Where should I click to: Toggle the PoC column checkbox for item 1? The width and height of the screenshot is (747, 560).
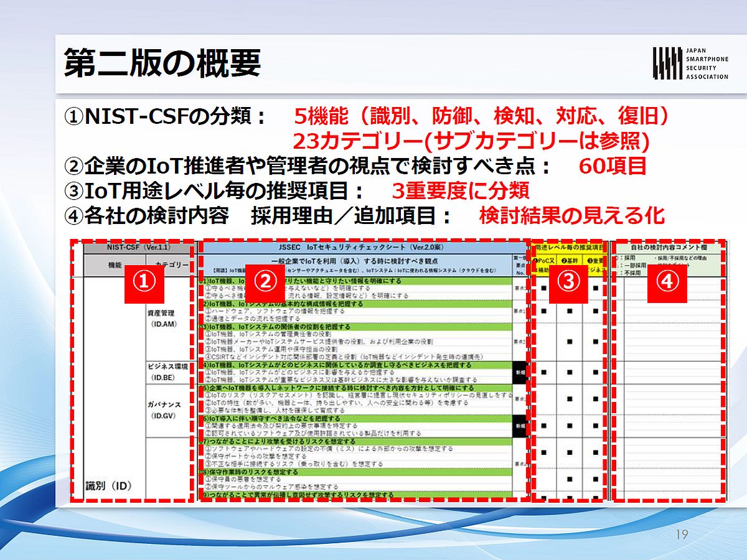544,287
